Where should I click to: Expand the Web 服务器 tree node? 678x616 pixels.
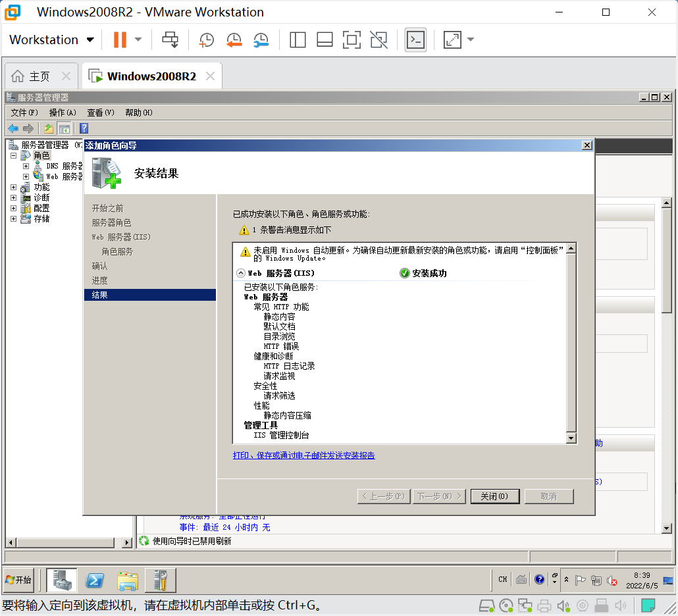(x=26, y=177)
